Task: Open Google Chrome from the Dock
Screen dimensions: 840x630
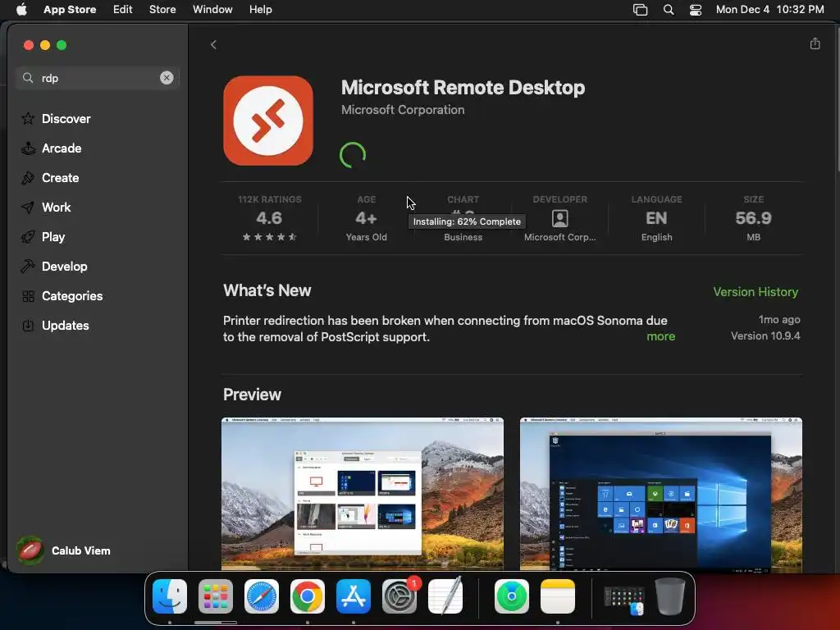Action: [308, 596]
